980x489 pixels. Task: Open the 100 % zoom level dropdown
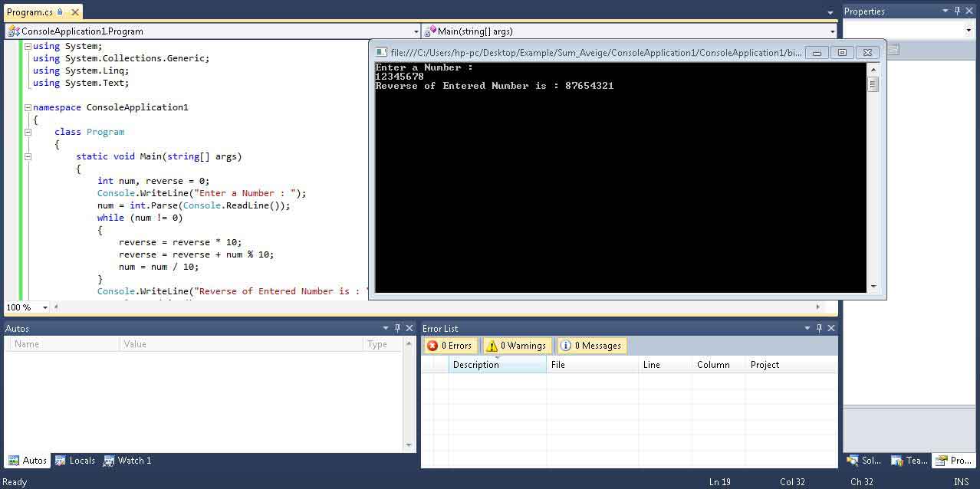pos(45,307)
